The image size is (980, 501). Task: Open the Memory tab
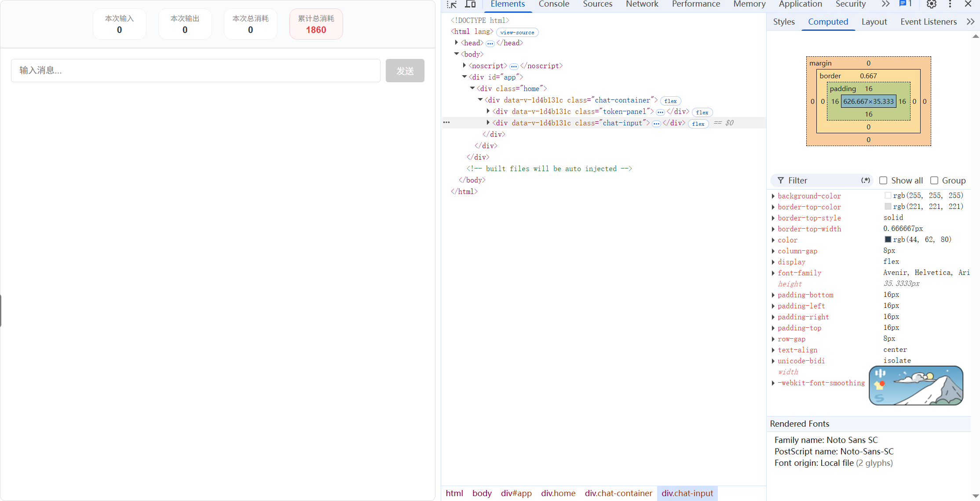coord(750,4)
